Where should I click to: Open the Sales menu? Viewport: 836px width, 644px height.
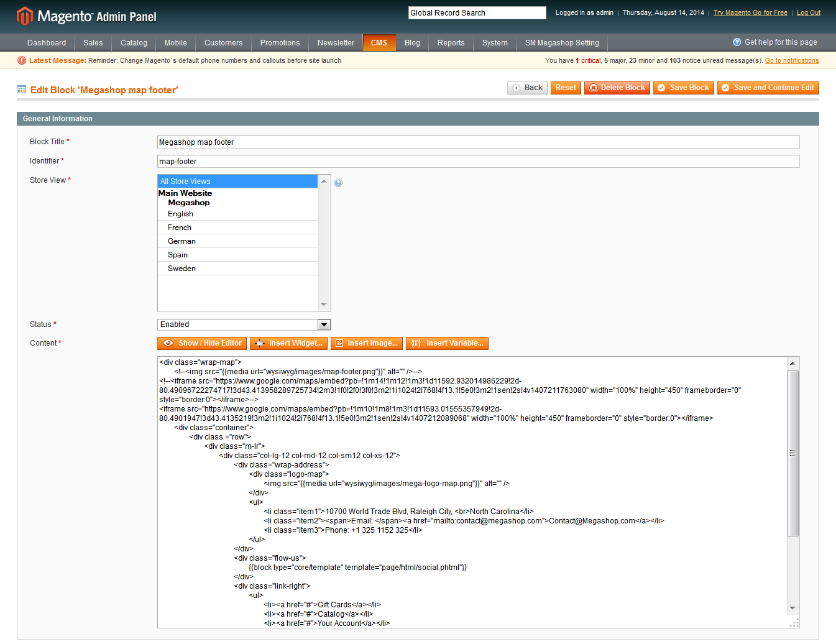click(93, 43)
